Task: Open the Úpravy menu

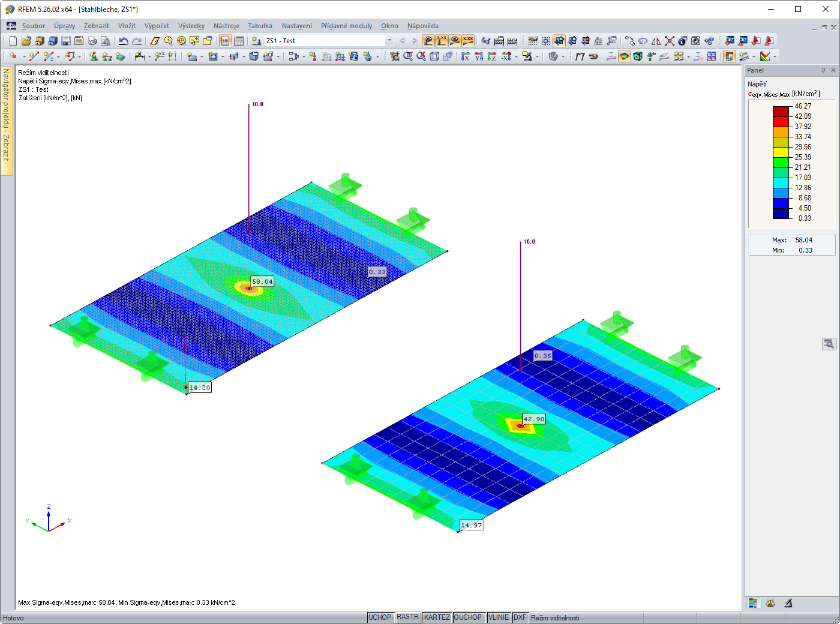Action: tap(64, 26)
